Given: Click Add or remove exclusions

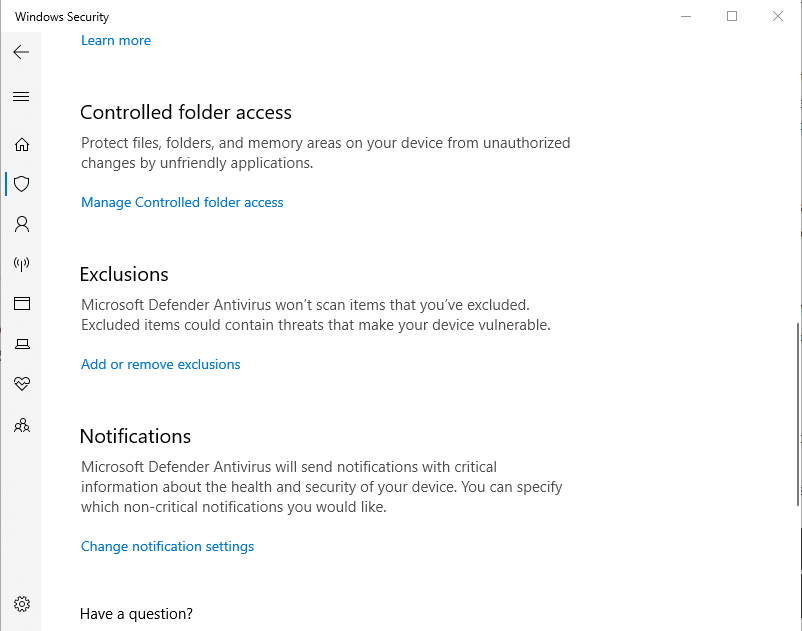Looking at the screenshot, I should point(161,365).
